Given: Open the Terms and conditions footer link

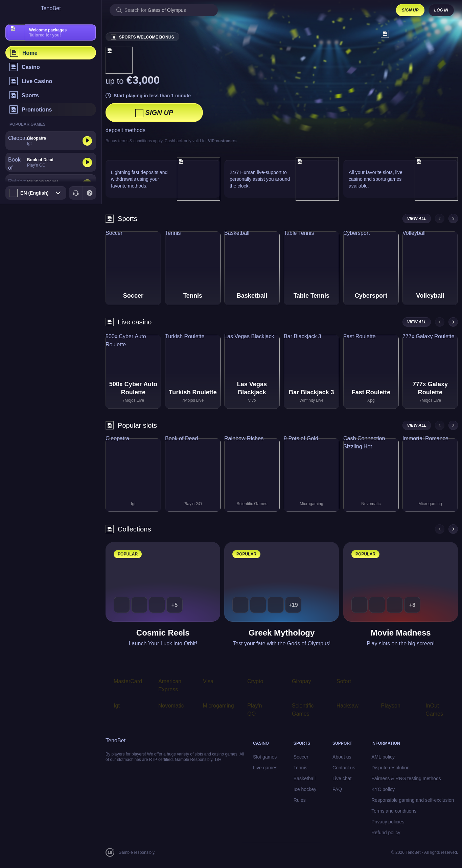Looking at the screenshot, I should click(394, 811).
